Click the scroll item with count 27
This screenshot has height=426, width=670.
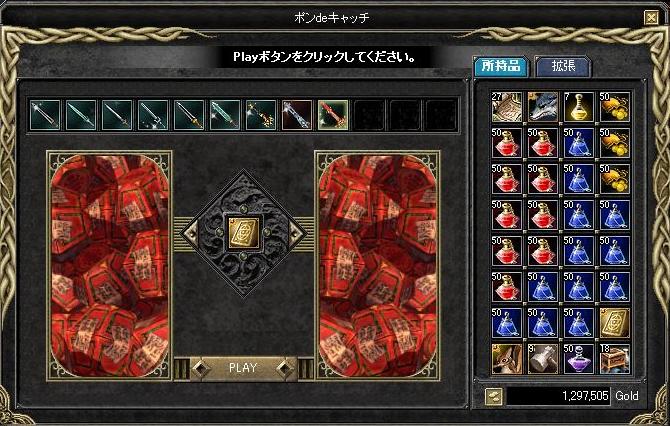click(x=507, y=107)
